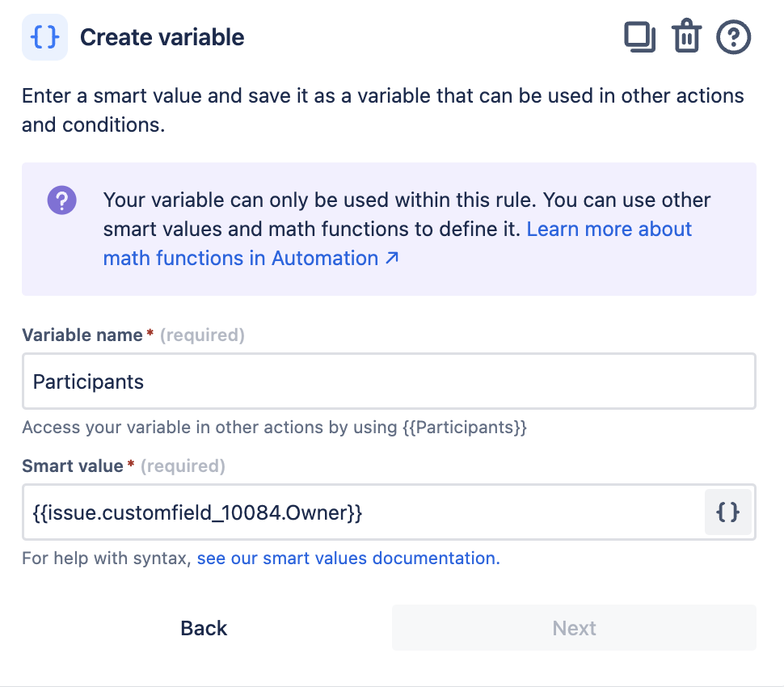Click the Variable name field containing Participants
784x687 pixels.
(388, 381)
